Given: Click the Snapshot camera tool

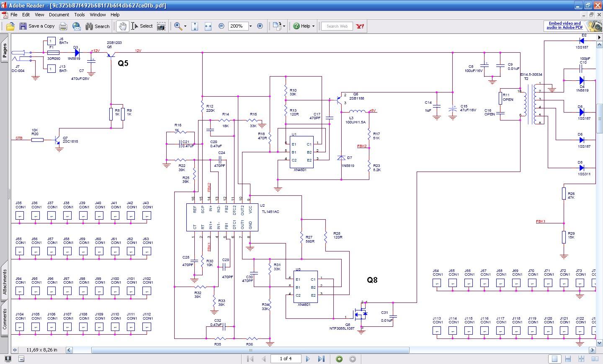Looking at the screenshot, I should [161, 26].
